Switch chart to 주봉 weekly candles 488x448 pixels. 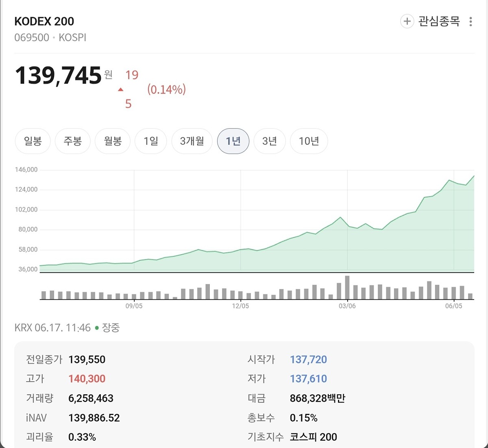72,141
